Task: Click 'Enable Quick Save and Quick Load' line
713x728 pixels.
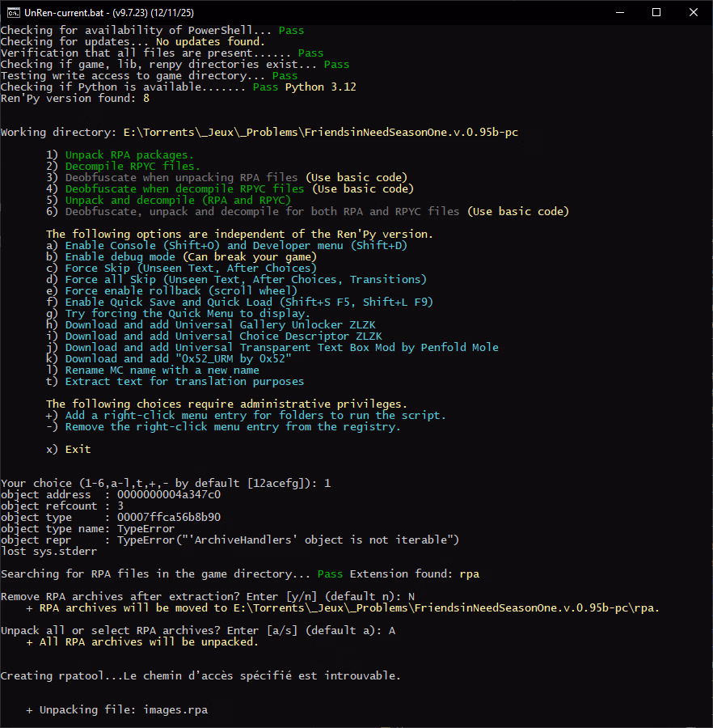Action: [239, 302]
